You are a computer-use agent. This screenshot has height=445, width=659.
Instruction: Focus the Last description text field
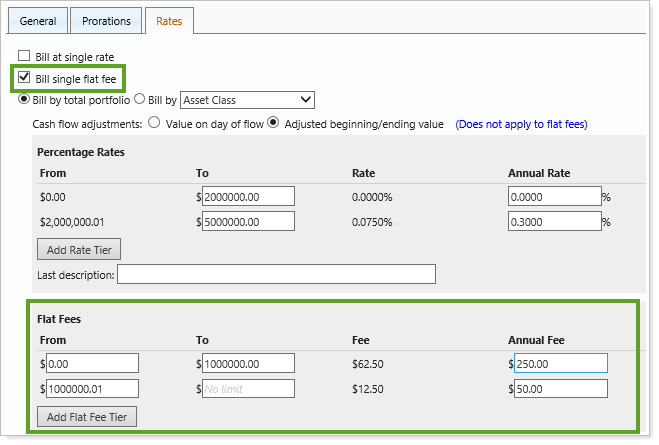[276, 274]
